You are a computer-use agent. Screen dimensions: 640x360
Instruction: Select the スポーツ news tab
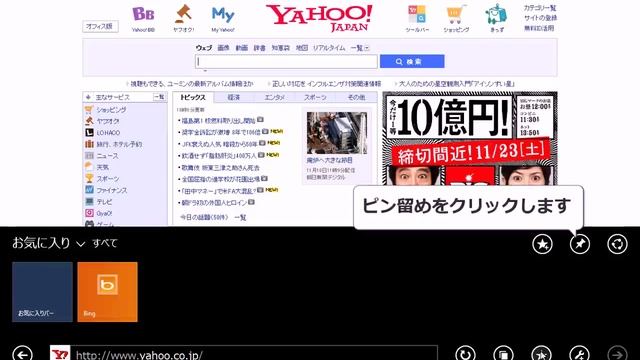315,98
